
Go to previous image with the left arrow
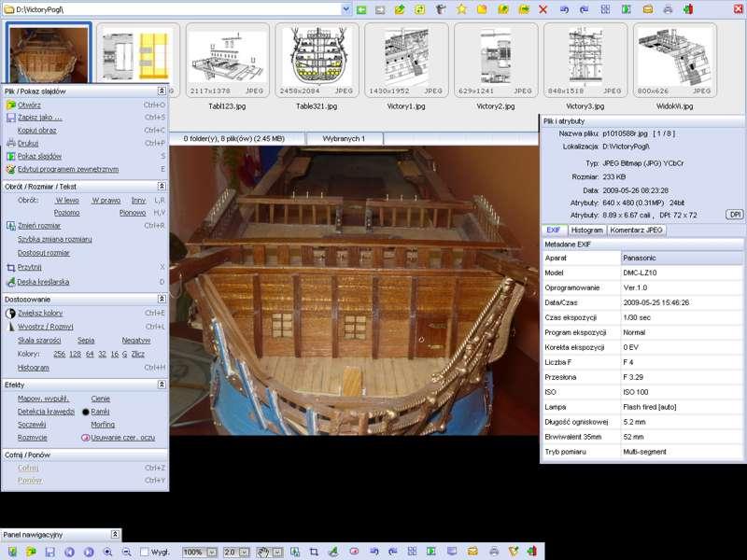(x=70, y=553)
